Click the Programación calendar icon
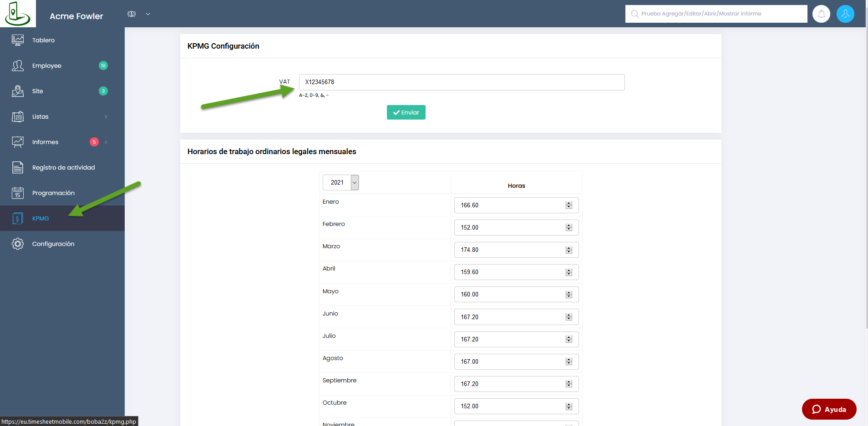Screen dimensions: 868x426 tap(18, 193)
